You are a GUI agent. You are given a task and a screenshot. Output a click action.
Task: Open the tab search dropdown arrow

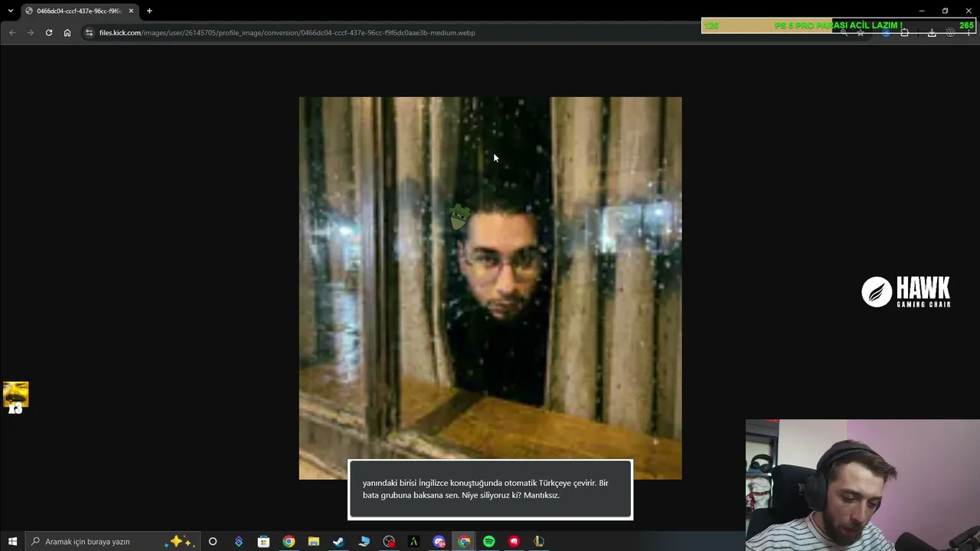pos(10,11)
